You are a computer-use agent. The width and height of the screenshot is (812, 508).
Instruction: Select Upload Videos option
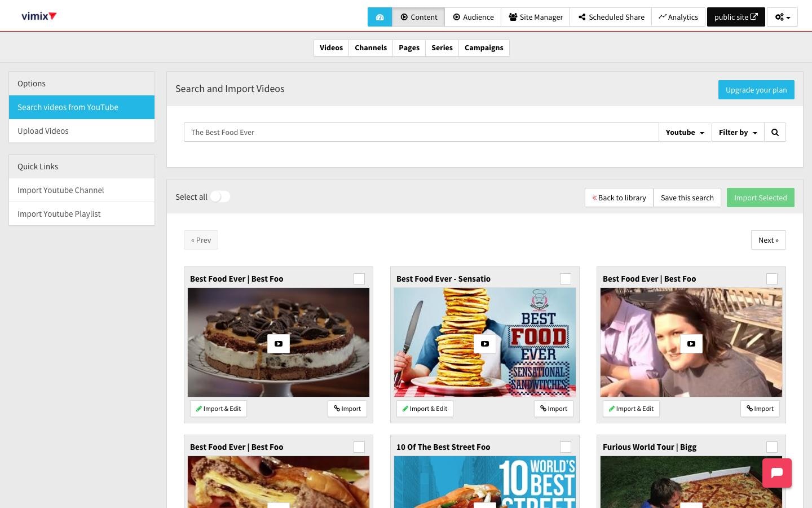point(82,131)
